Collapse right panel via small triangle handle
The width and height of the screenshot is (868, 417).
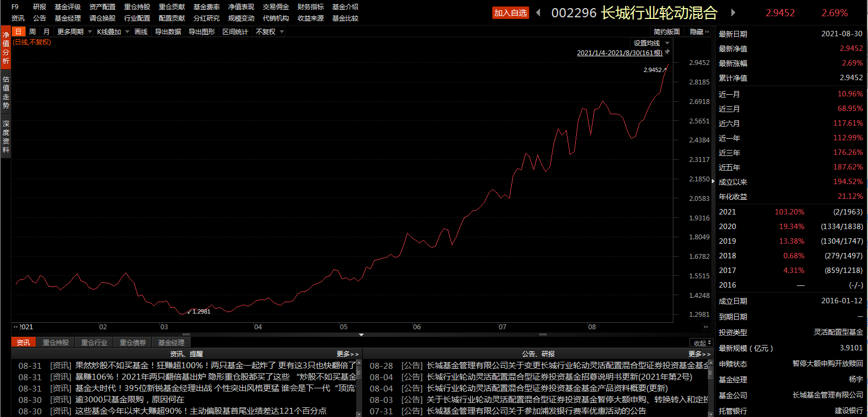[713, 181]
